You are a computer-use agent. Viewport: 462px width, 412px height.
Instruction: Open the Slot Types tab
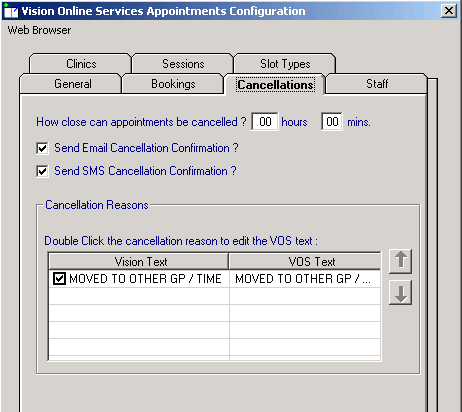point(285,64)
